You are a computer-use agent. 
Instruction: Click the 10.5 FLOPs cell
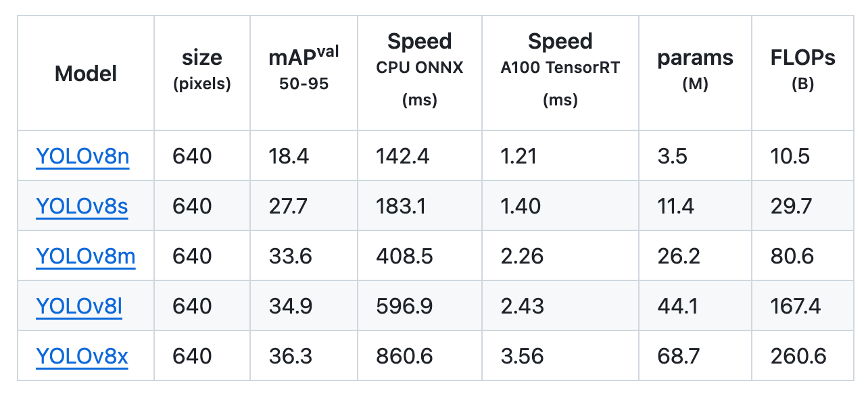tap(790, 156)
